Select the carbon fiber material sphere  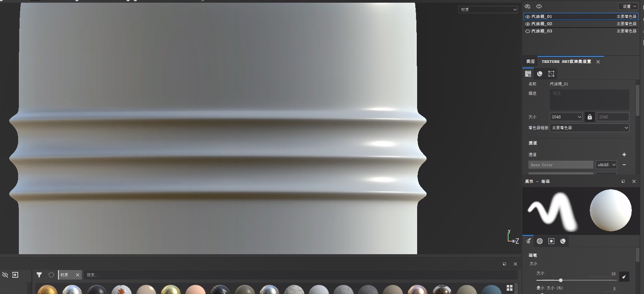click(x=220, y=290)
